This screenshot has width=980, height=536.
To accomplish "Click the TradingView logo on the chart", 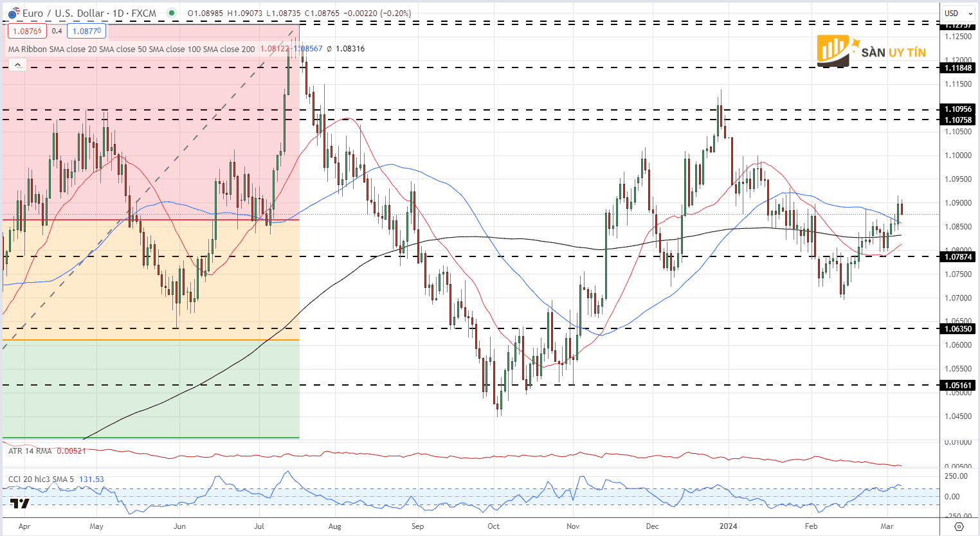I will click(x=20, y=504).
